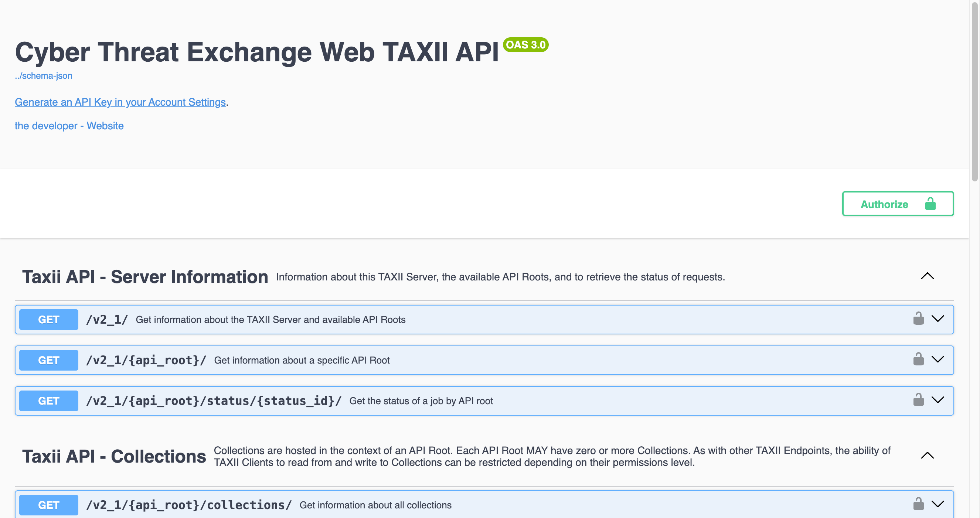Viewport: 980px width, 518px height.
Task: Expand the /v2_1/ endpoint chevron
Action: [939, 319]
